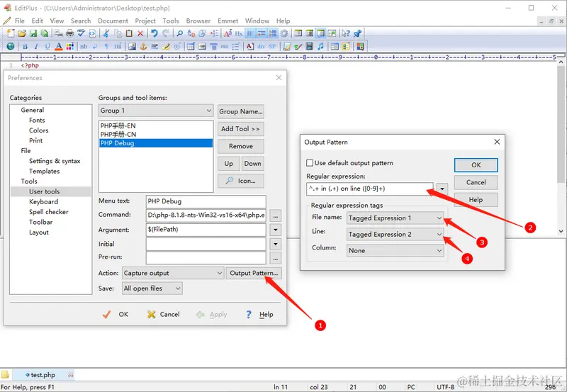The width and height of the screenshot is (567, 392).
Task: Click the Save floppy disk icon
Action: pos(33,33)
